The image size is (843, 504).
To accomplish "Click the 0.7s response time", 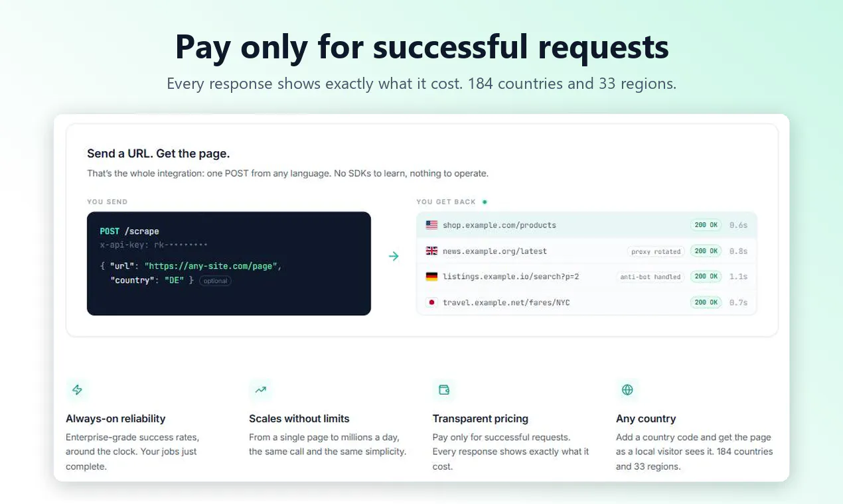I will click(x=738, y=303).
